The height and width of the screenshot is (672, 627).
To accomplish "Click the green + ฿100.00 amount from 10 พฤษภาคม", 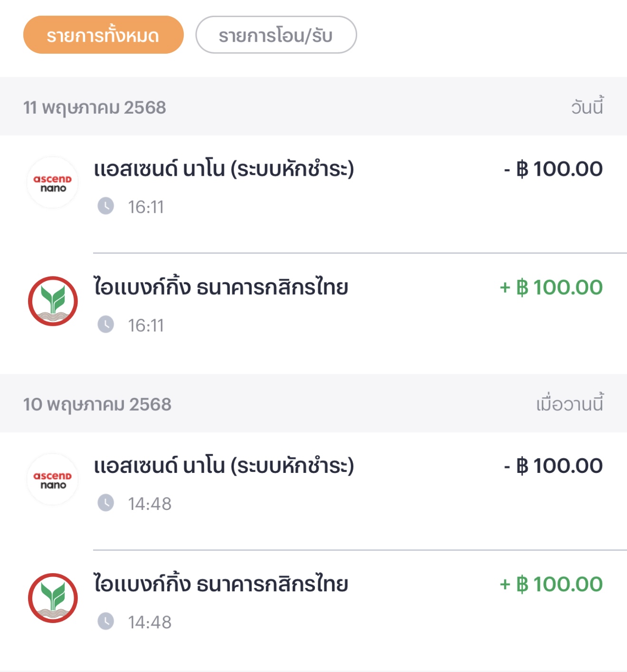I will tap(551, 584).
